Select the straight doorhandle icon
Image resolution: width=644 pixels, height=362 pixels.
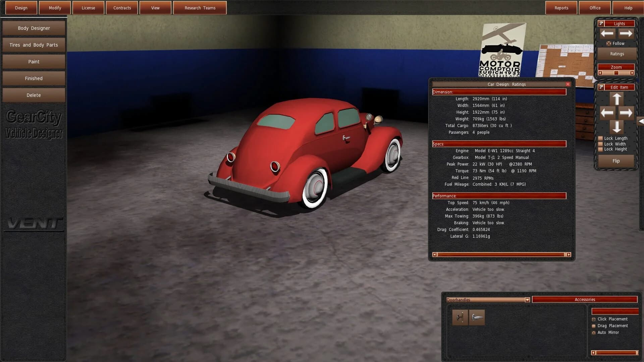pyautogui.click(x=460, y=317)
